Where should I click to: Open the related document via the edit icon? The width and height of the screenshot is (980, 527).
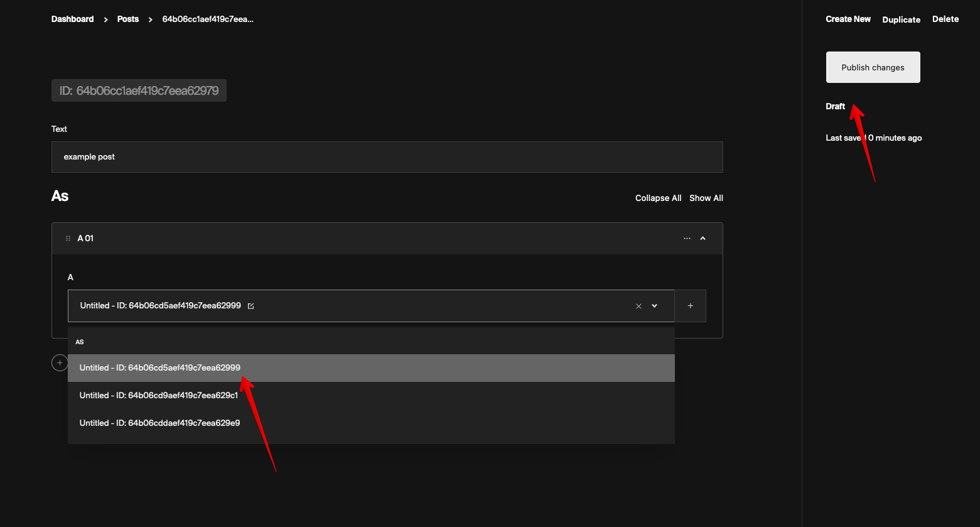tap(250, 306)
